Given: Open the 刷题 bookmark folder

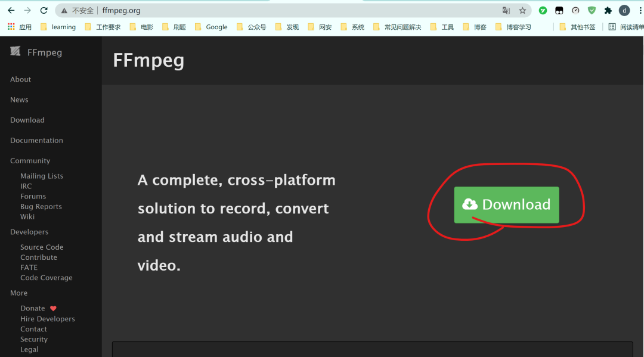Looking at the screenshot, I should [x=174, y=27].
